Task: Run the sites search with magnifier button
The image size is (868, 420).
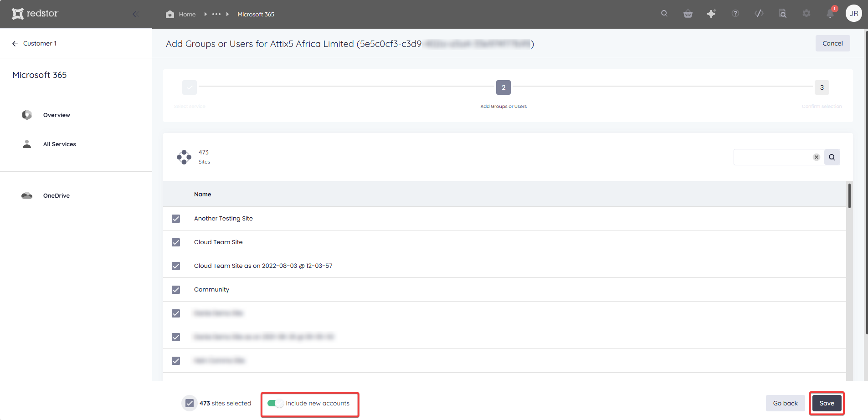Action: coord(832,157)
